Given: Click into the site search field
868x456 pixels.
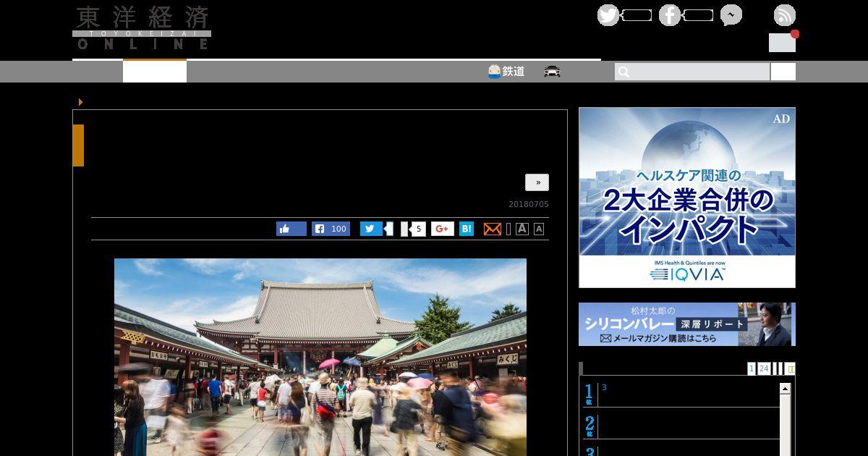Looking at the screenshot, I should point(692,72).
